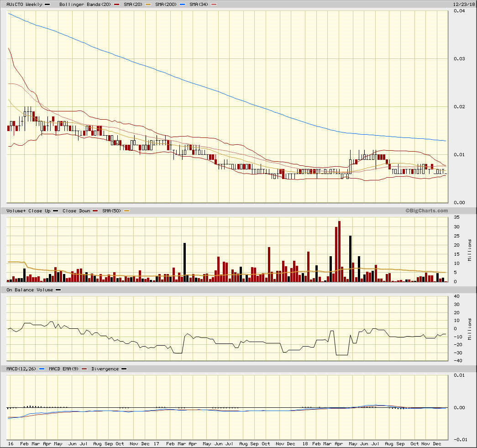Screen dimensions: 477x448
Task: Click the black swatch beside On Balance Volume
Action: click(58, 290)
